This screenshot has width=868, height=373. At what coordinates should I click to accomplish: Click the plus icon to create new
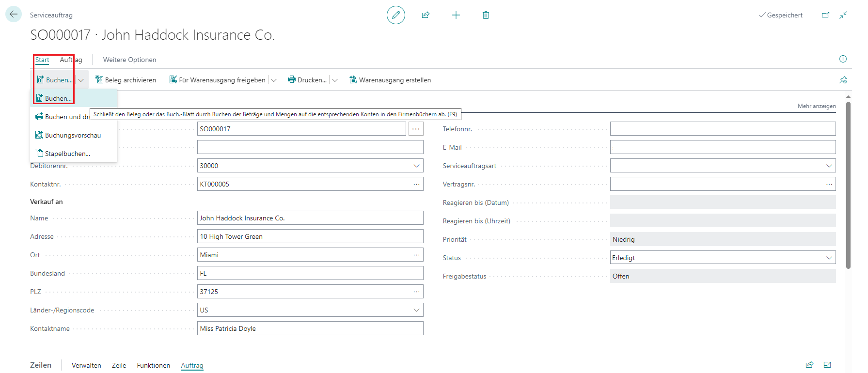[x=456, y=15]
